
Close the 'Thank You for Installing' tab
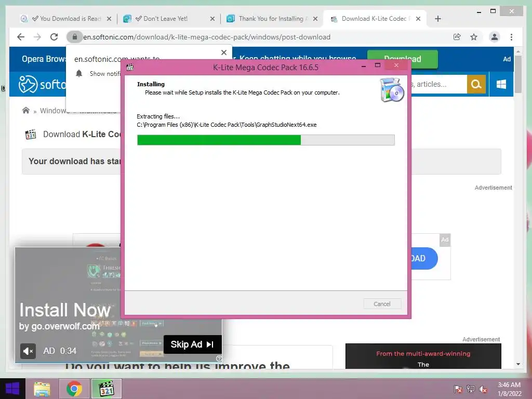click(x=315, y=19)
